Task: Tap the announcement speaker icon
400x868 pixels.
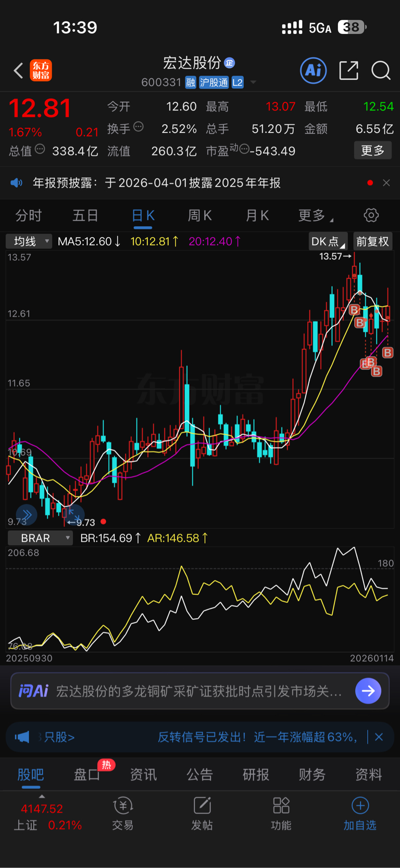Action: click(x=17, y=182)
